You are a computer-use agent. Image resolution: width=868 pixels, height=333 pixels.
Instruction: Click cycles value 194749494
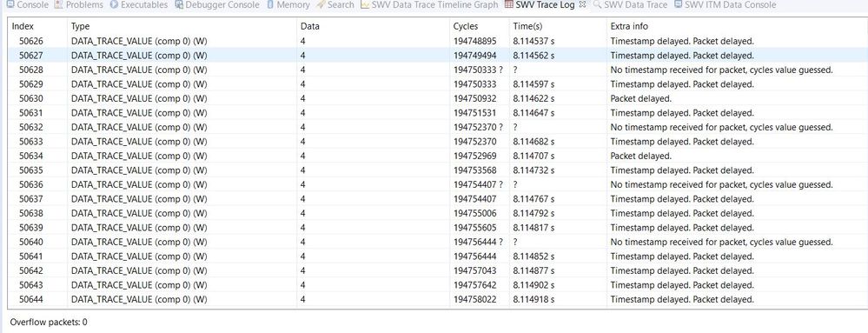(475, 56)
